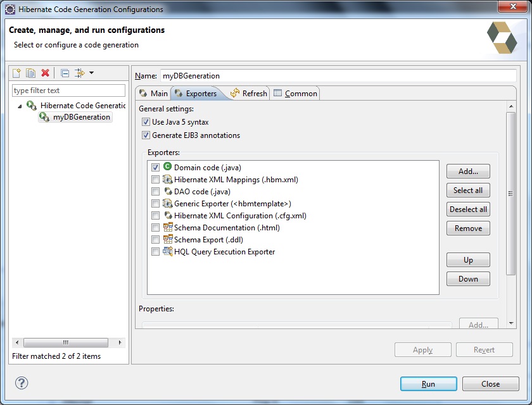The width and height of the screenshot is (532, 405).
Task: Click the Select all button
Action: (x=468, y=190)
